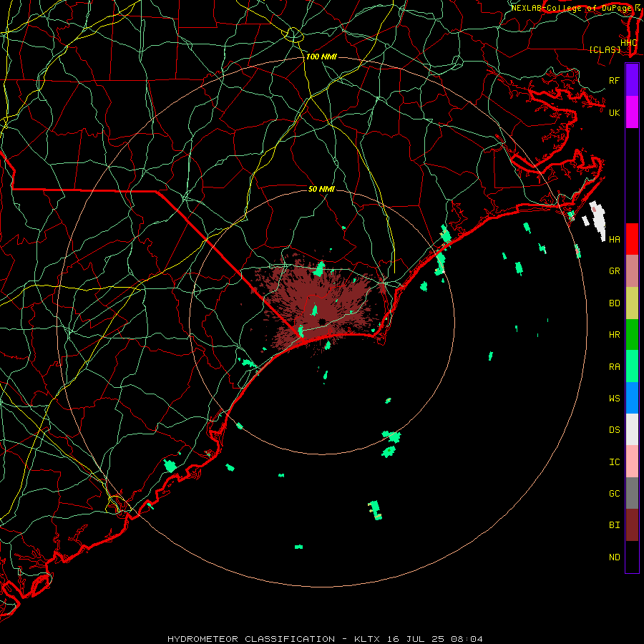Click the RF purple legend swatch
This screenshot has width=644, height=644.
pos(632,80)
